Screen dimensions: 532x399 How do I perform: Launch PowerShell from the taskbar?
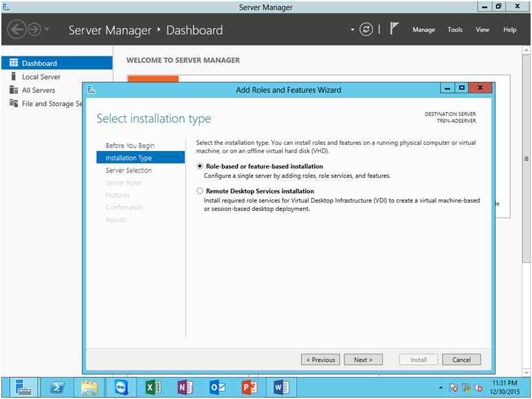[57, 387]
